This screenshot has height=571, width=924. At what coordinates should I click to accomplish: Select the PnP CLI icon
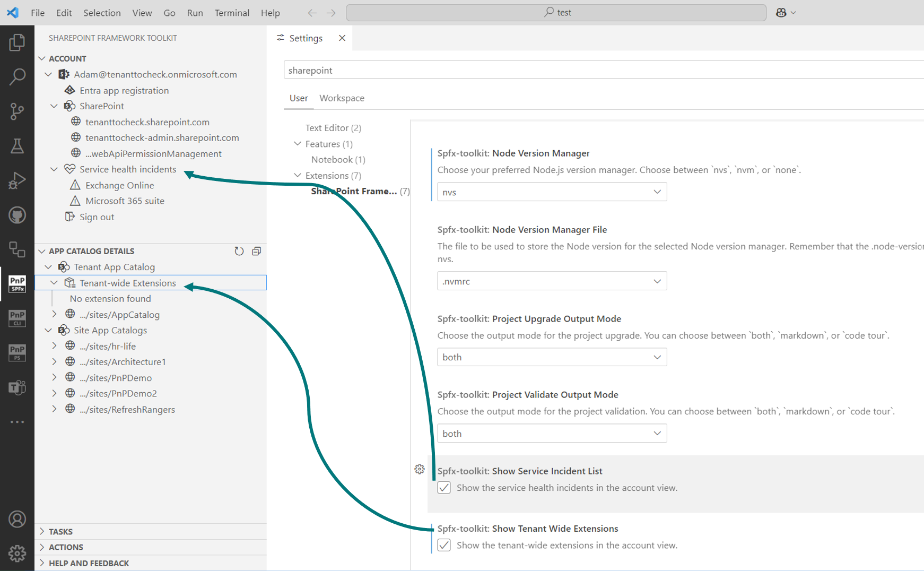click(x=17, y=318)
